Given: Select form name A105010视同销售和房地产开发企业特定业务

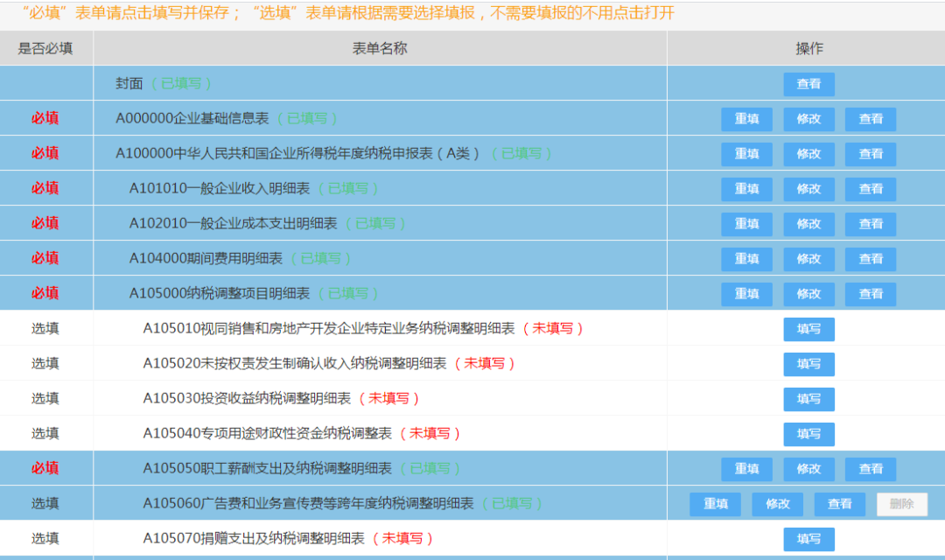Looking at the screenshot, I should [x=329, y=328].
